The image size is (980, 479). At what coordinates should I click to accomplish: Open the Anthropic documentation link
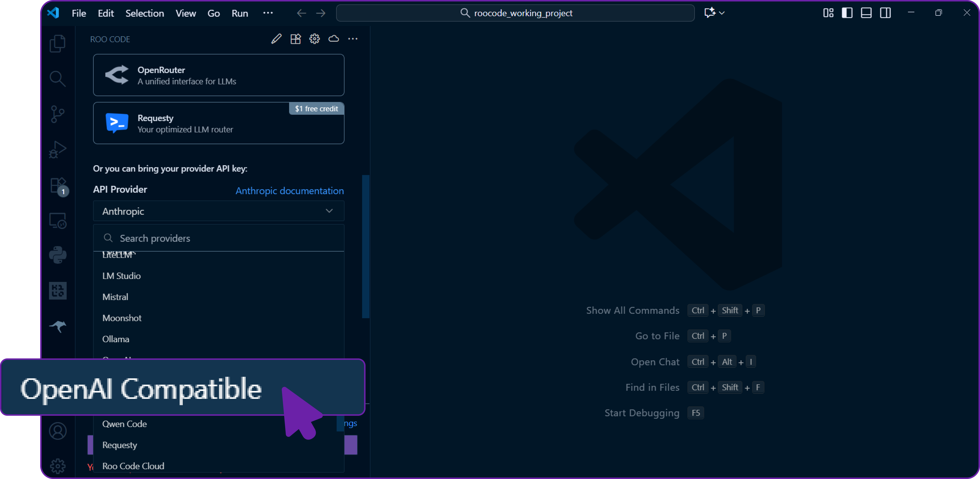pos(290,191)
